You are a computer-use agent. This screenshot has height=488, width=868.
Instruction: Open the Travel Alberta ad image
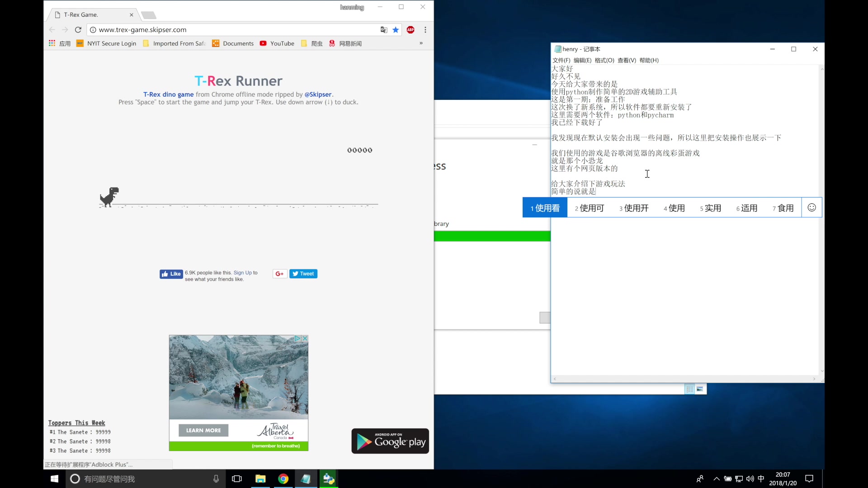coord(239,377)
